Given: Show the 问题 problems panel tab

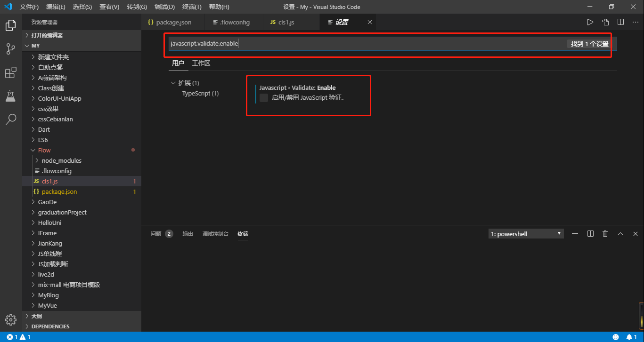Looking at the screenshot, I should tap(162, 234).
